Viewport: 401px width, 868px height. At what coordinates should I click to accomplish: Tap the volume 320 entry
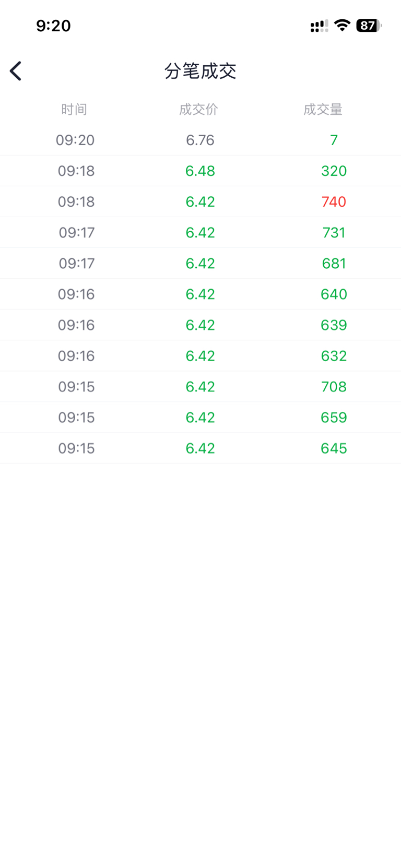pyautogui.click(x=334, y=171)
